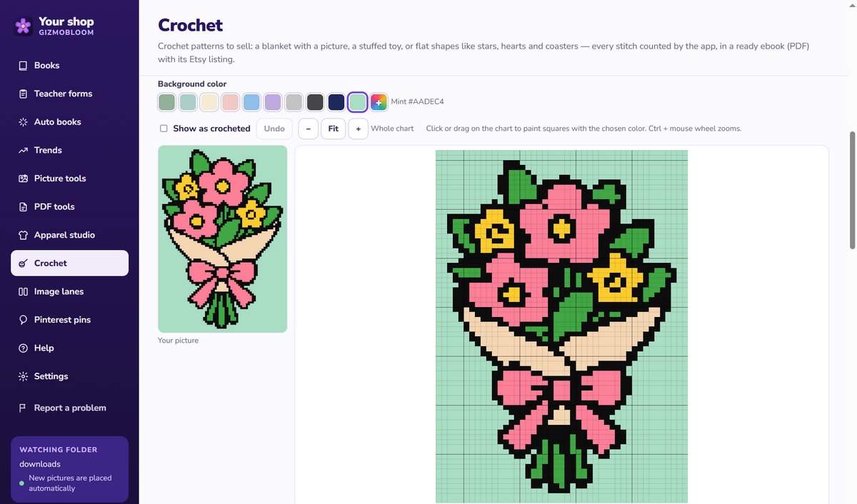Image resolution: width=857 pixels, height=504 pixels.
Task: Choose the light gray background swatch
Action: pyautogui.click(x=294, y=102)
